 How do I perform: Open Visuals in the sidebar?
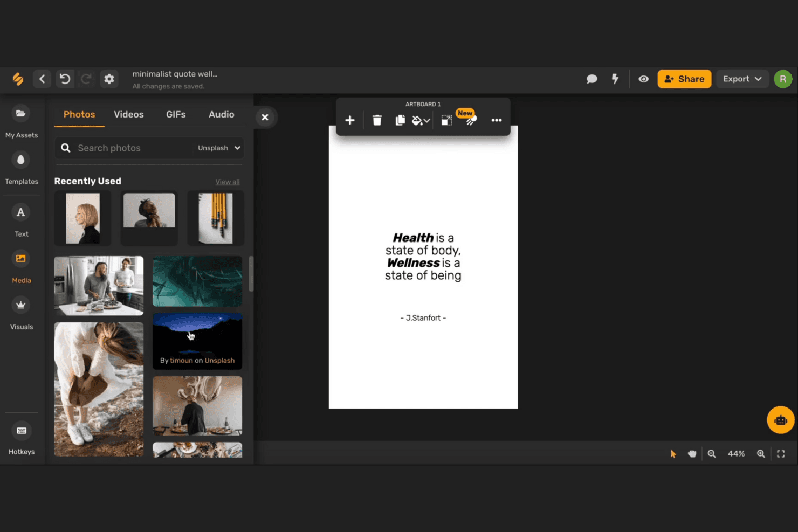click(22, 313)
